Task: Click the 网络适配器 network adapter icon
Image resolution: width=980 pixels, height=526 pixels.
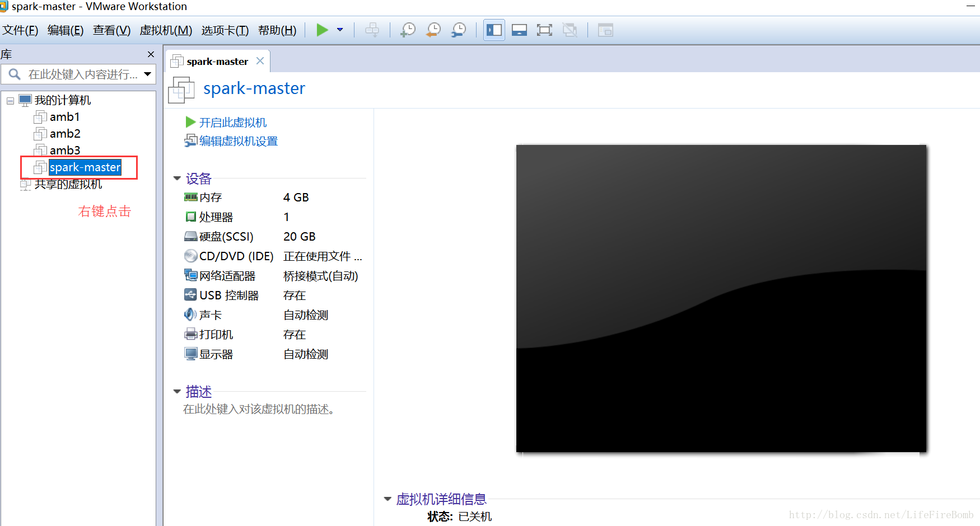Action: pyautogui.click(x=191, y=275)
